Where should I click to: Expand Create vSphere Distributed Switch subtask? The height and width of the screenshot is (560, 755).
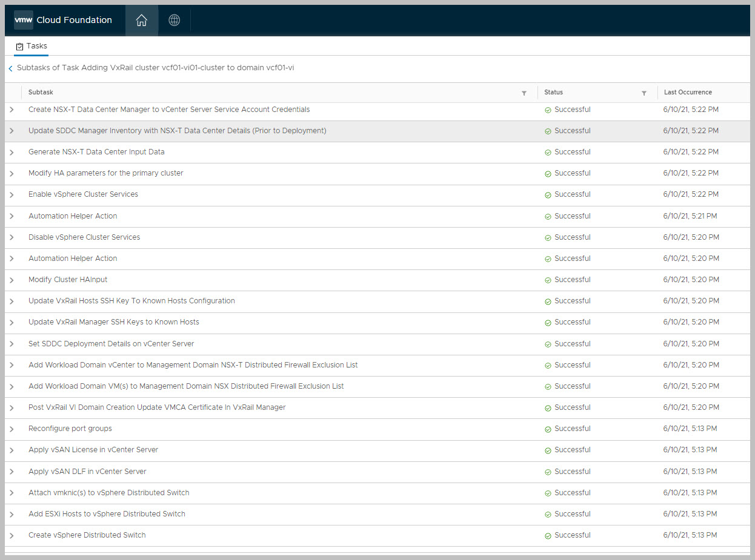click(12, 535)
